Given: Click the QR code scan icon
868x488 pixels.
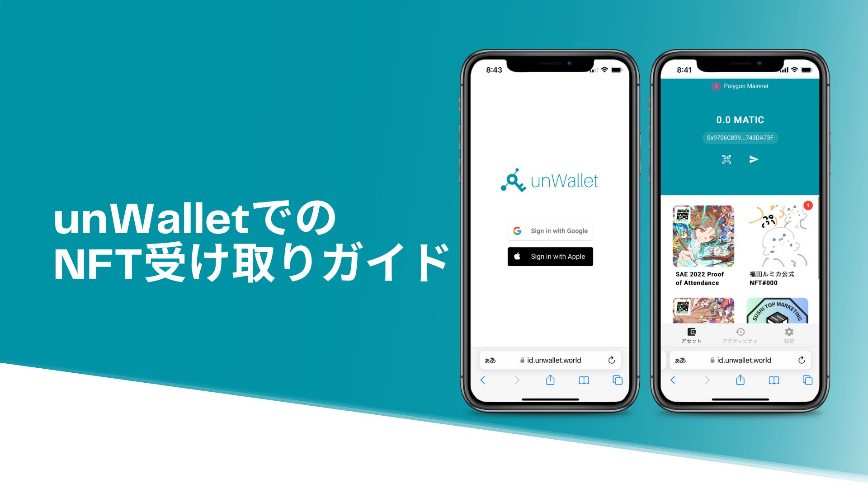Looking at the screenshot, I should 726,159.
